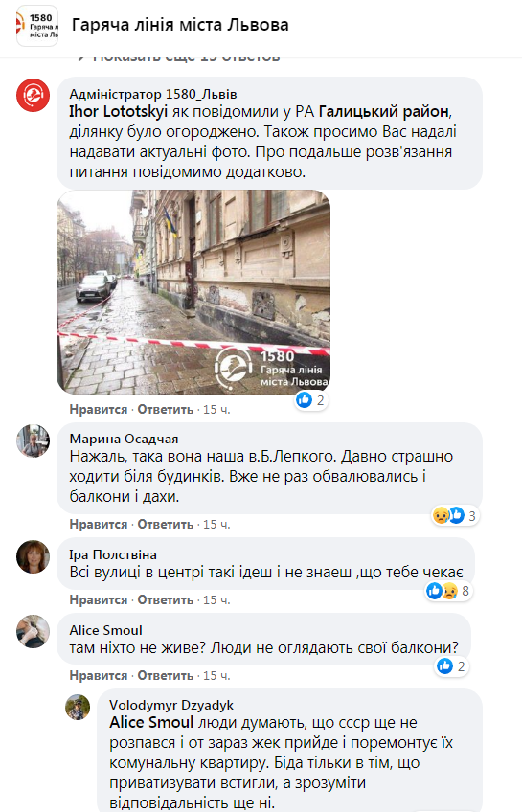Viewport: 522px width, 812px height.
Task: Click Адміністратор 1580_Львів red avatar
Action: pyautogui.click(x=34, y=96)
